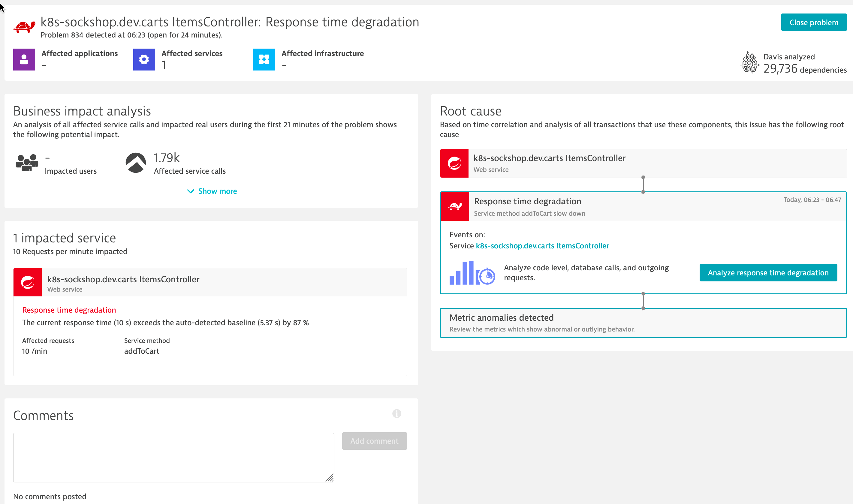Click the '29,736 dependencies' Davis analyzed text

point(805,69)
